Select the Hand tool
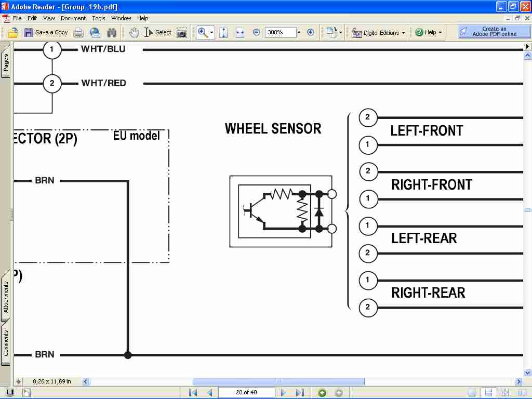This screenshot has width=532, height=399. click(134, 33)
